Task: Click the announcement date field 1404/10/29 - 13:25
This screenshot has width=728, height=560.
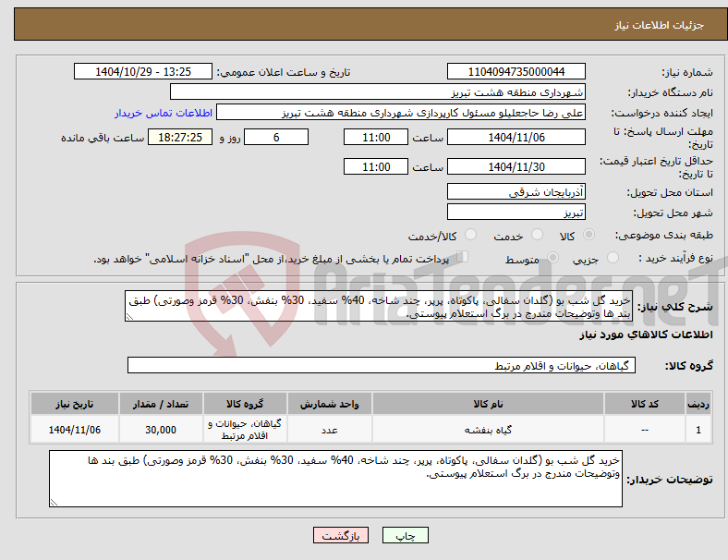Action: point(143,72)
